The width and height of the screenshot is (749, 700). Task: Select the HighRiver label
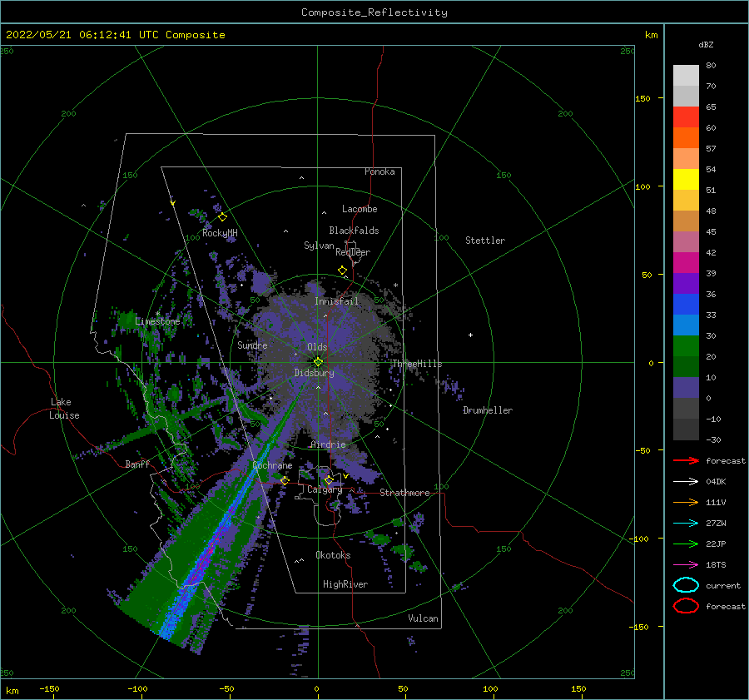345,584
